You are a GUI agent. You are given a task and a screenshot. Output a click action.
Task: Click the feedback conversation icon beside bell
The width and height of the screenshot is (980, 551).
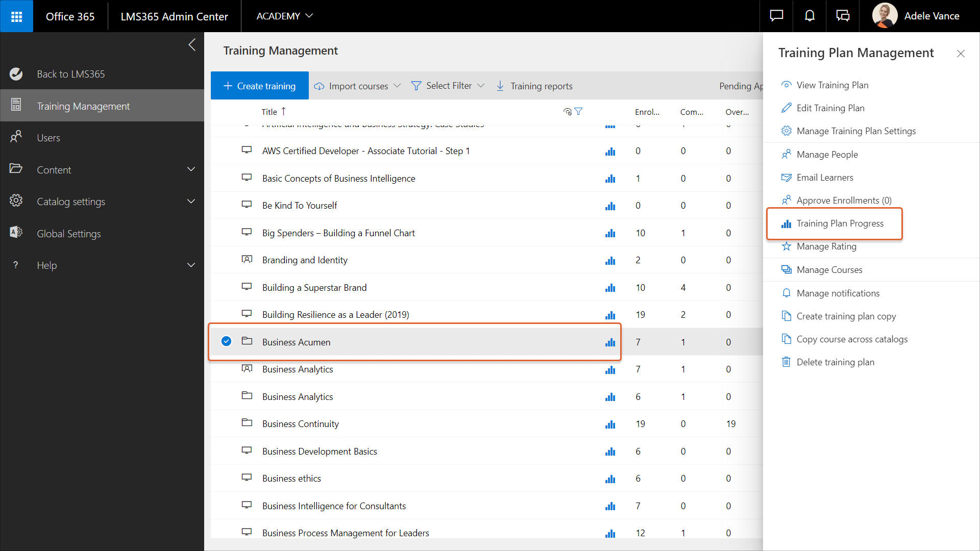click(843, 16)
